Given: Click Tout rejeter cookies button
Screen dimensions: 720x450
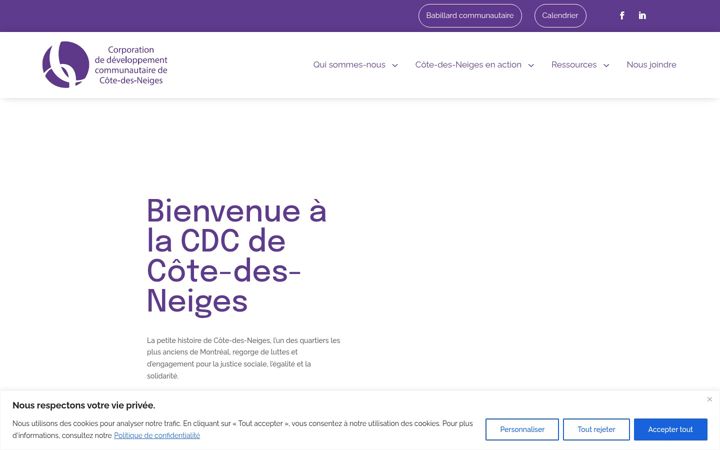Looking at the screenshot, I should click(596, 429).
